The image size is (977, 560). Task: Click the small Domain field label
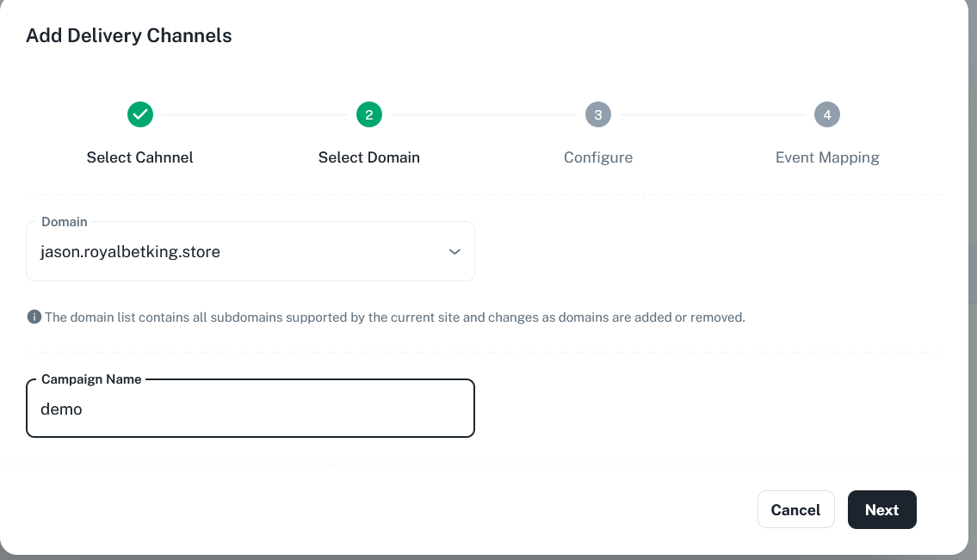click(65, 222)
